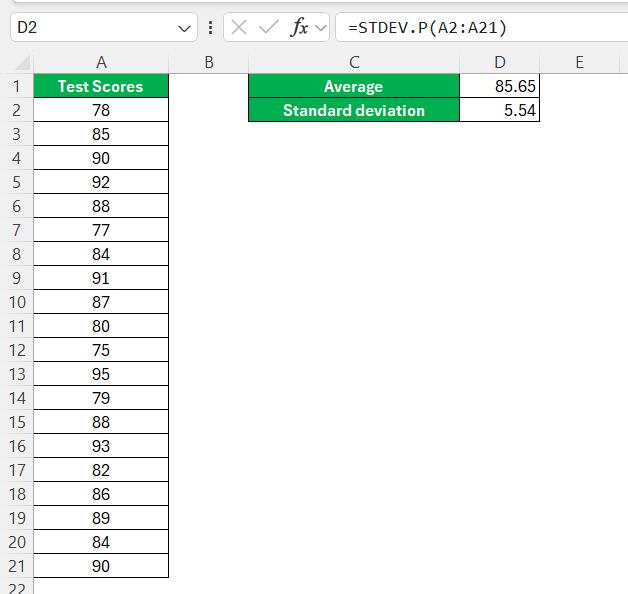This screenshot has height=594, width=628.
Task: Click cell A20 containing 84
Action: pos(101,542)
